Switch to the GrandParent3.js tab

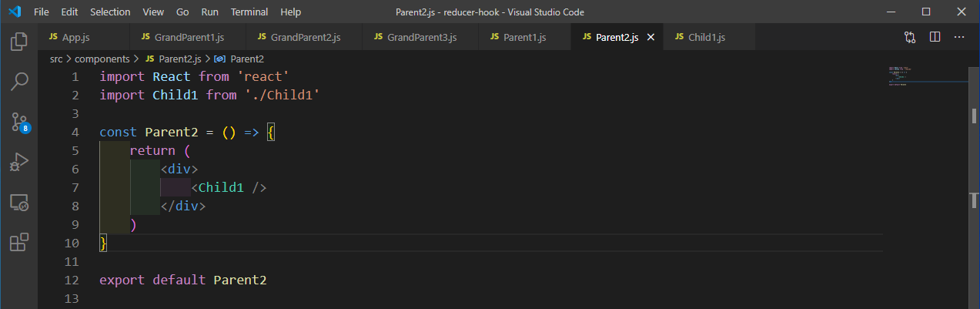(x=420, y=38)
